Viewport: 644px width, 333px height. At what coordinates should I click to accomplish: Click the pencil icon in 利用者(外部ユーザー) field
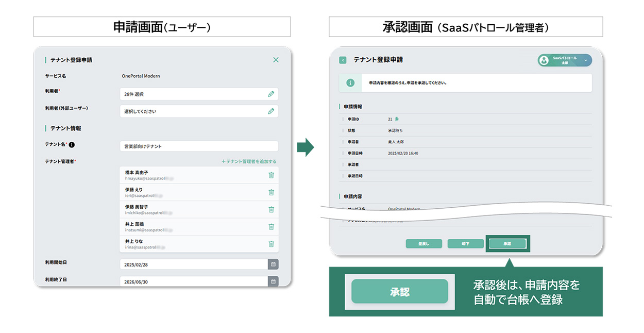point(271,111)
